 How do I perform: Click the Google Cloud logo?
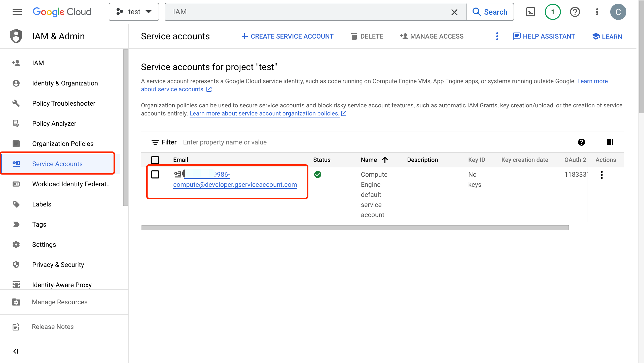pyautogui.click(x=62, y=12)
